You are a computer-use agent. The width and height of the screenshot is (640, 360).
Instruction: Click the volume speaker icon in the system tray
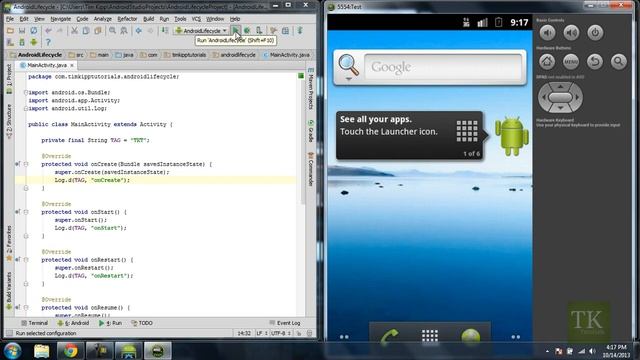592,351
